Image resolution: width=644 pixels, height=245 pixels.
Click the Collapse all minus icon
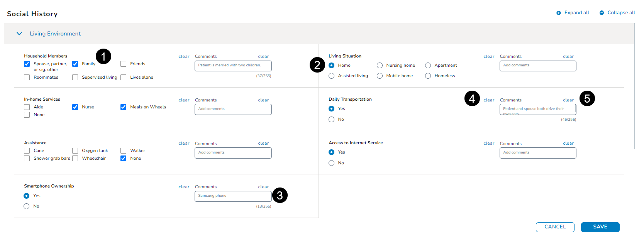click(602, 13)
